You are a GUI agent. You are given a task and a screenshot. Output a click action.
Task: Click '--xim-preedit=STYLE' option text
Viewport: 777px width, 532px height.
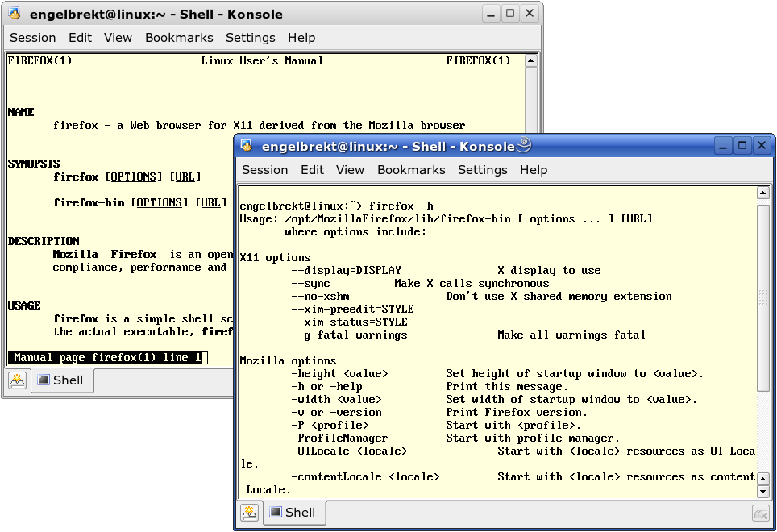[x=353, y=309]
